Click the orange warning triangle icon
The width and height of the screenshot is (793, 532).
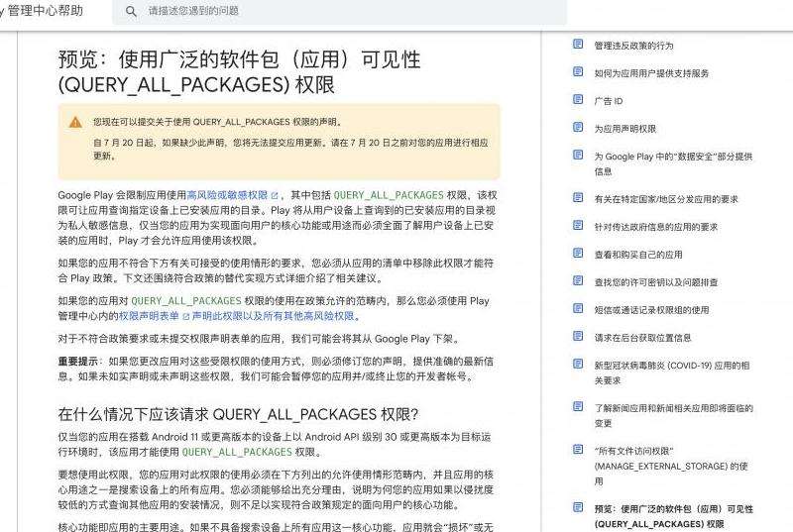[75, 122]
